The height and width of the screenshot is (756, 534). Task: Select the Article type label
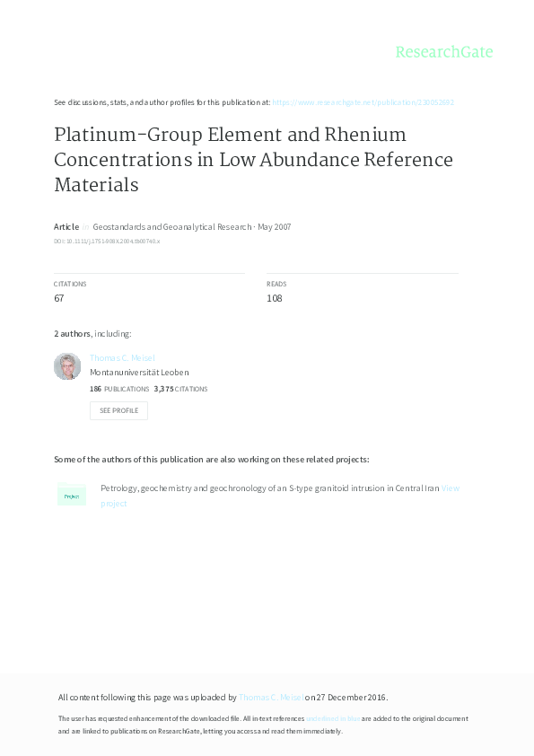(66, 226)
